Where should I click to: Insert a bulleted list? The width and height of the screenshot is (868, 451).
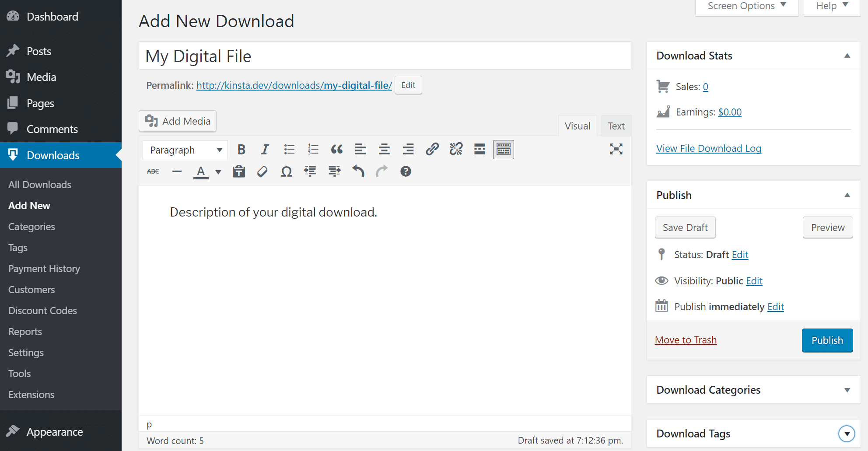tap(289, 149)
